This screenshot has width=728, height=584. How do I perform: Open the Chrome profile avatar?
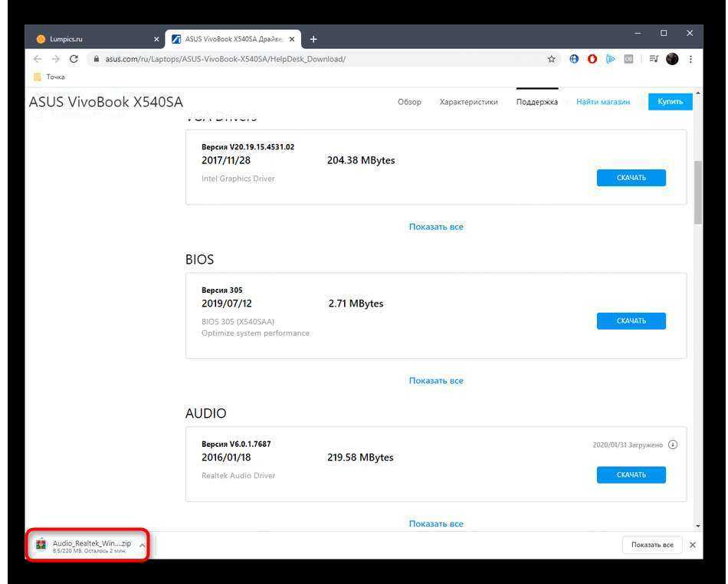click(x=672, y=59)
